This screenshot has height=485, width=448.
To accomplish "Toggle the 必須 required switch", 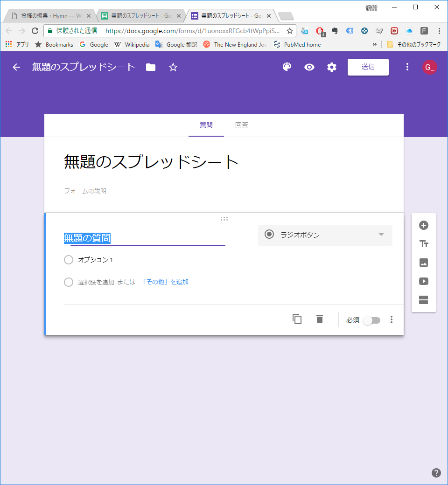I will [372, 320].
